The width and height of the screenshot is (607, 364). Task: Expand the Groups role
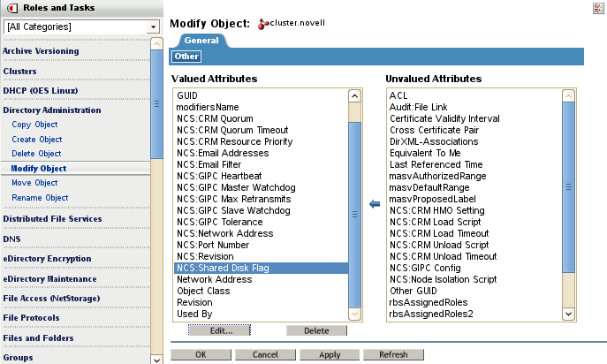pyautogui.click(x=18, y=358)
